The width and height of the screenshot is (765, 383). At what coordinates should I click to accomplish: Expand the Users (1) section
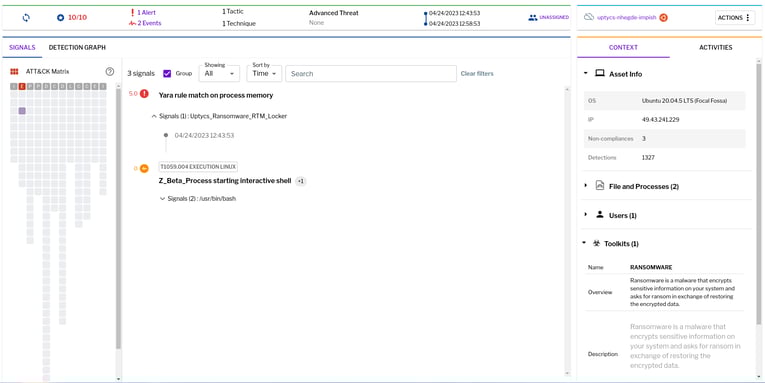tap(585, 215)
